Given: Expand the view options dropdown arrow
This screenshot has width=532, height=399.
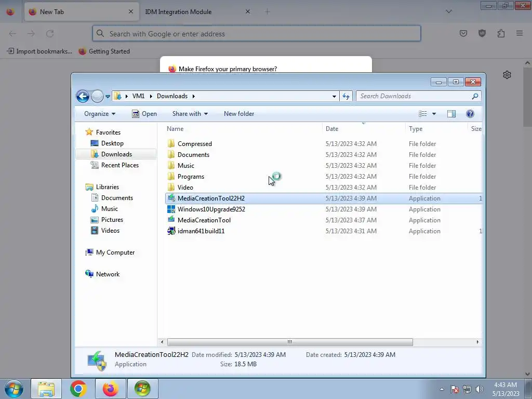Looking at the screenshot, I should (x=434, y=114).
